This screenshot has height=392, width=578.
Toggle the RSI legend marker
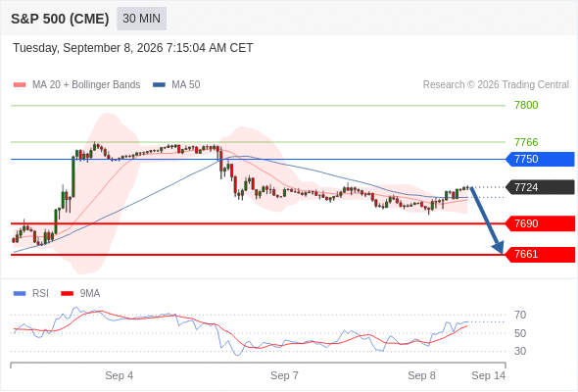coord(20,294)
